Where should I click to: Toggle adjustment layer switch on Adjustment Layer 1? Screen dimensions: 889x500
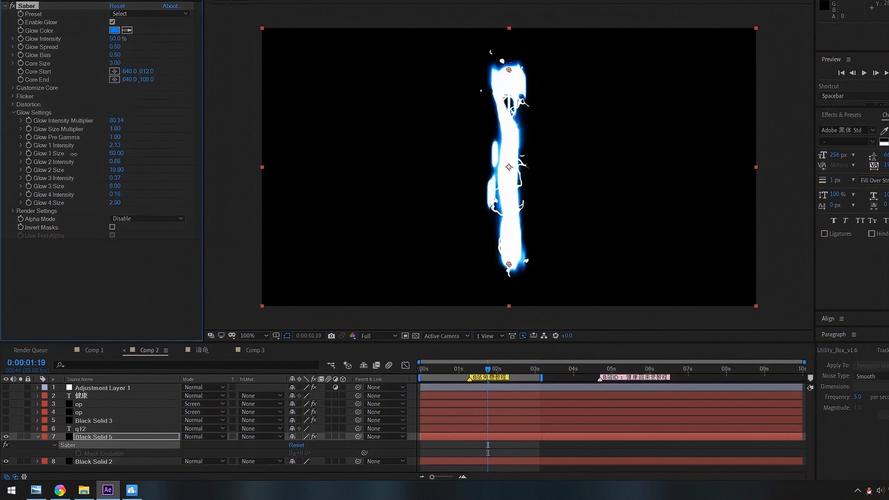pos(335,388)
